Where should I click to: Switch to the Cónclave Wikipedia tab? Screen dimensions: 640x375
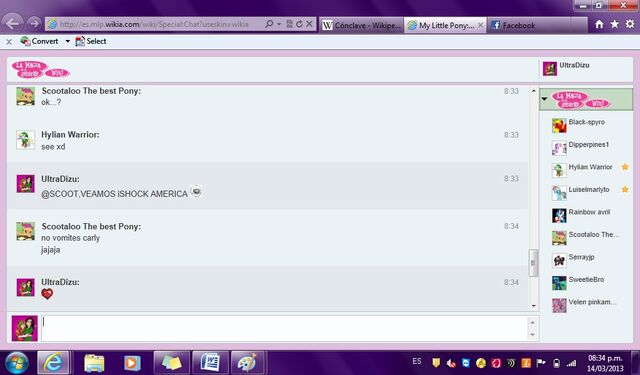[x=361, y=25]
